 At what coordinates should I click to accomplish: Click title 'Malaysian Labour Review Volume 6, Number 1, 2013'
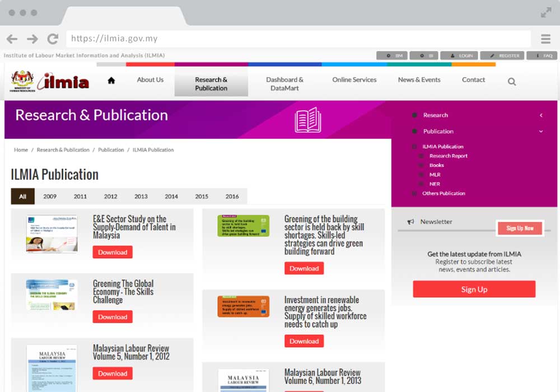pos(323,377)
